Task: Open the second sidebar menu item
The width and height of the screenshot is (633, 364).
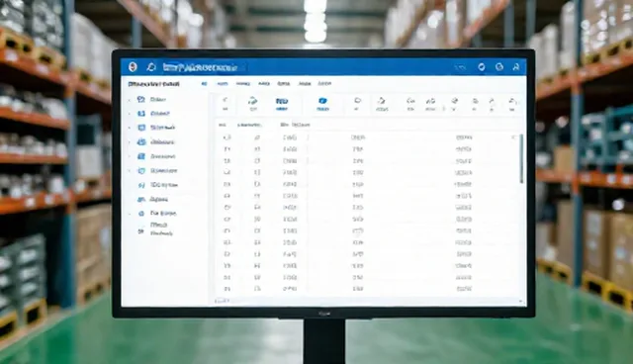Action: [153, 114]
